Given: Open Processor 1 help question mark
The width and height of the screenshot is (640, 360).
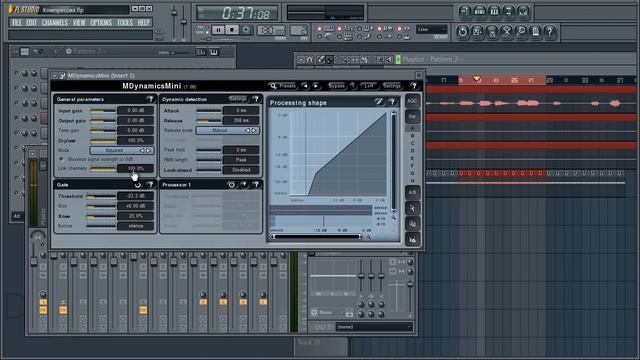Looking at the screenshot, I should pyautogui.click(x=256, y=185).
